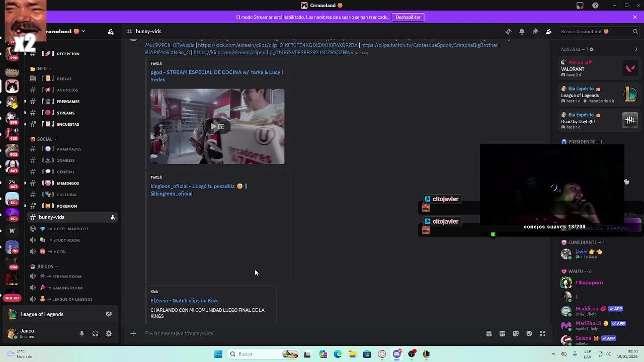Screen dimensions: 644x362
Task: Open user settings gear
Action: point(109,333)
